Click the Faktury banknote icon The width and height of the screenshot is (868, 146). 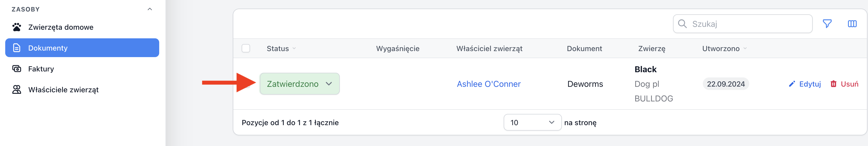(x=16, y=69)
